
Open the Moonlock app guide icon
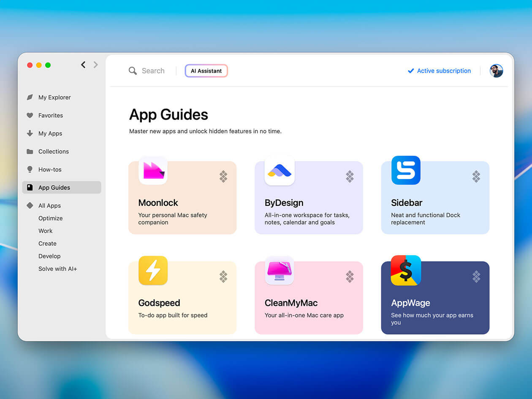(x=152, y=170)
